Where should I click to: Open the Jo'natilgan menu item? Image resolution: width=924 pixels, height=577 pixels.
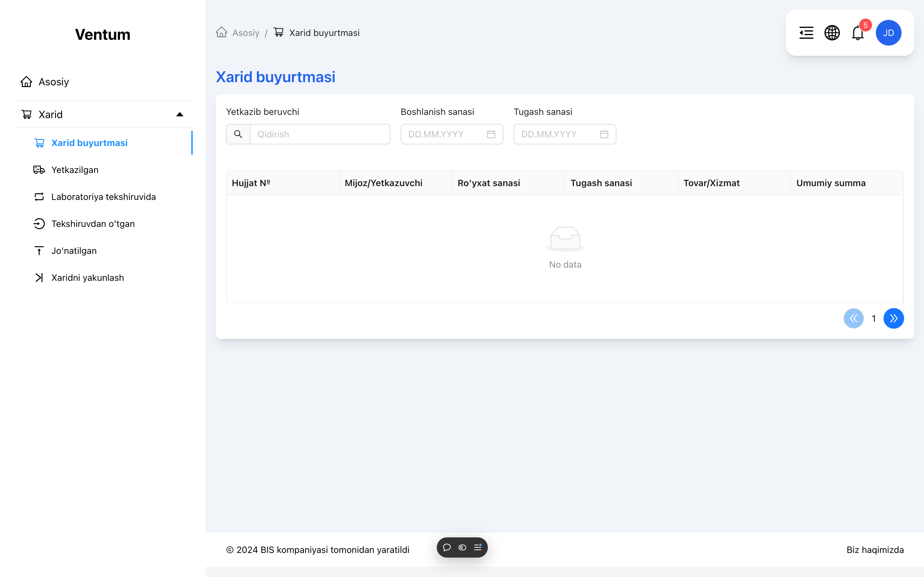(103, 251)
